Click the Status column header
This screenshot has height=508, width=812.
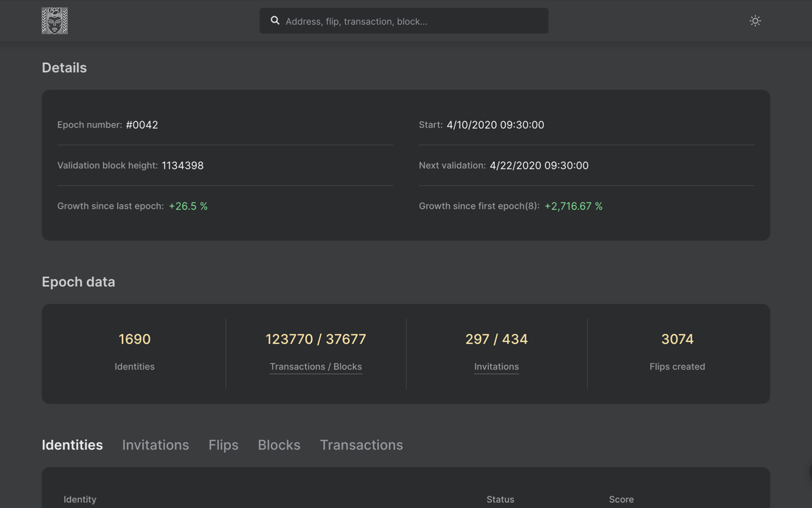501,499
